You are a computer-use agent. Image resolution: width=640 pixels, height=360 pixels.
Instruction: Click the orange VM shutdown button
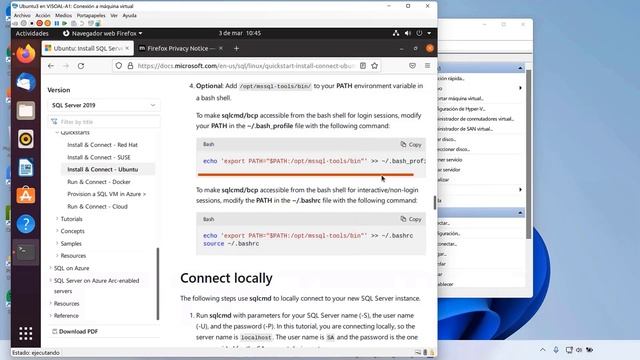tap(47, 23)
